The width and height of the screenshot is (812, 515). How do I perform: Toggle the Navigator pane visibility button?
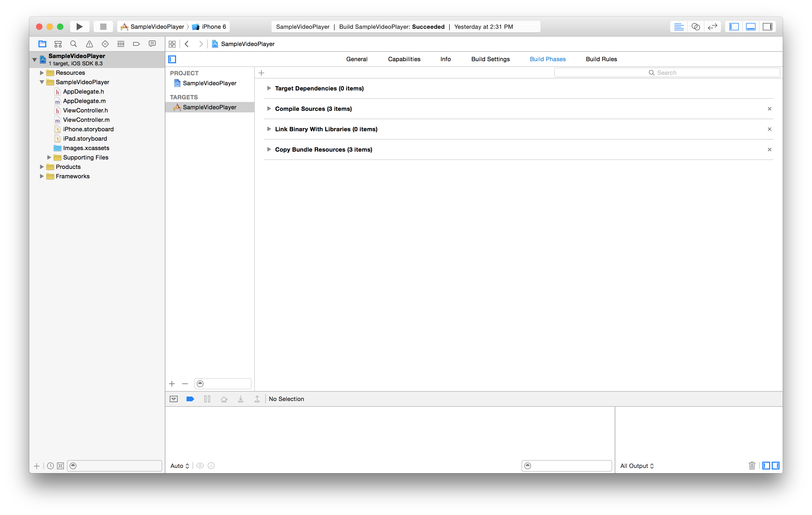[x=734, y=27]
